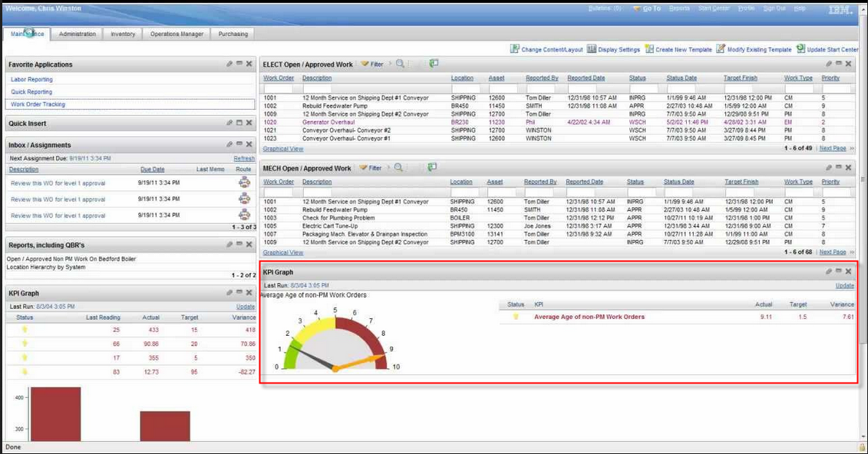Open Work Order Tracking application

(39, 104)
